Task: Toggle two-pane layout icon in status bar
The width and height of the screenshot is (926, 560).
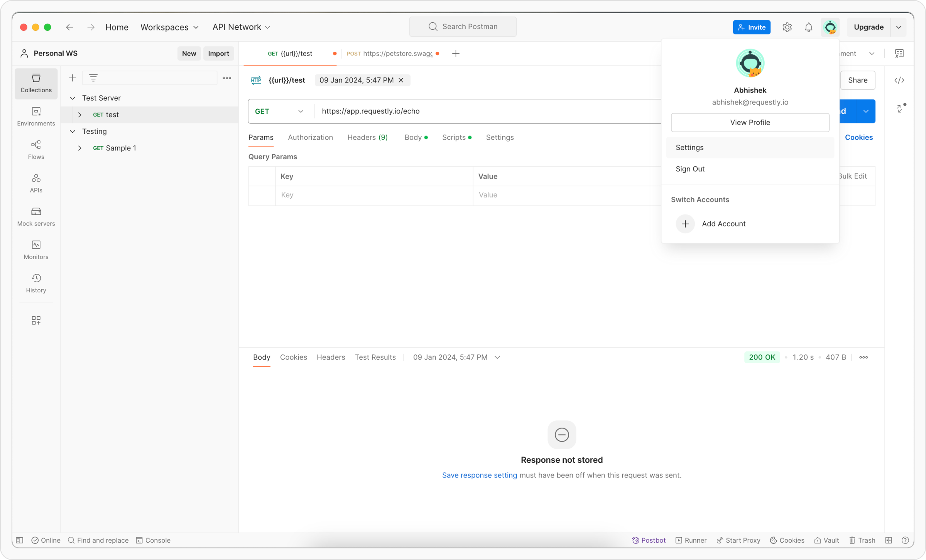Action: (x=889, y=540)
